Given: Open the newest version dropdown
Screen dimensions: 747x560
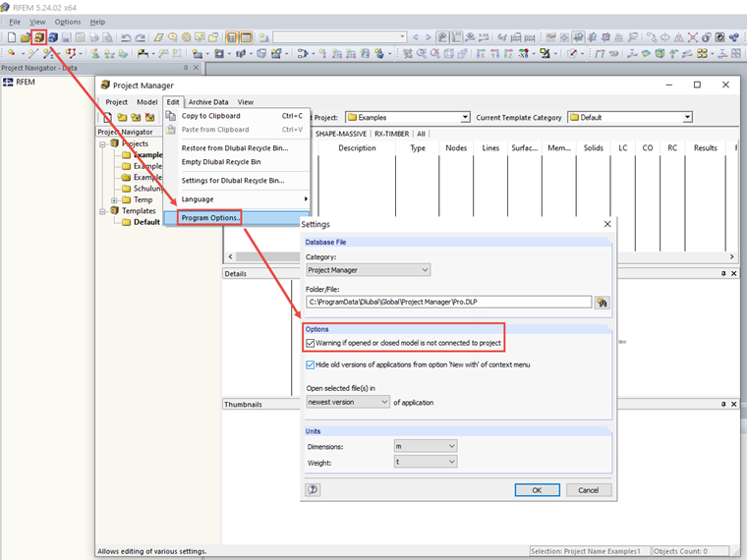Looking at the screenshot, I should [x=348, y=403].
